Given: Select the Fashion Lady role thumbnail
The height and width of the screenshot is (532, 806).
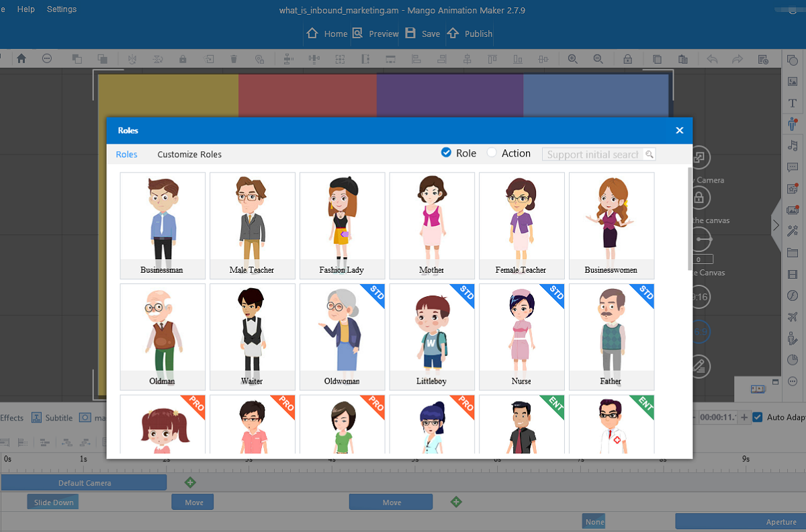Looking at the screenshot, I should (343, 226).
